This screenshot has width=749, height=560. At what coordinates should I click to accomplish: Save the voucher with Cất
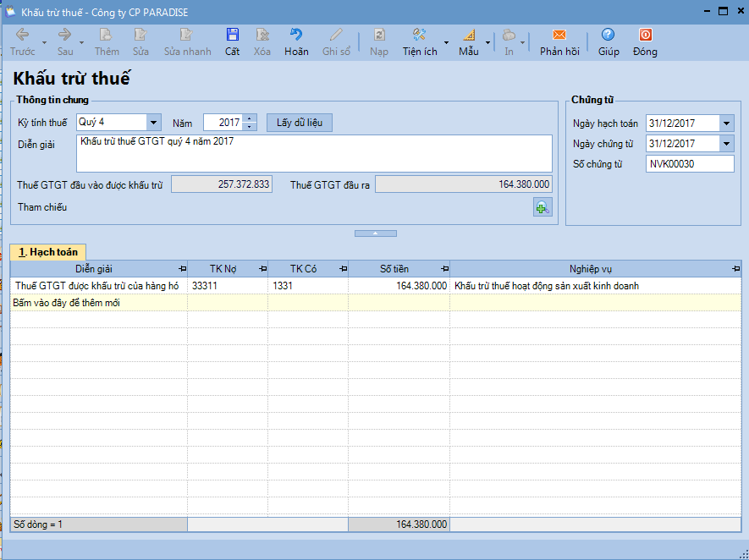click(x=232, y=42)
